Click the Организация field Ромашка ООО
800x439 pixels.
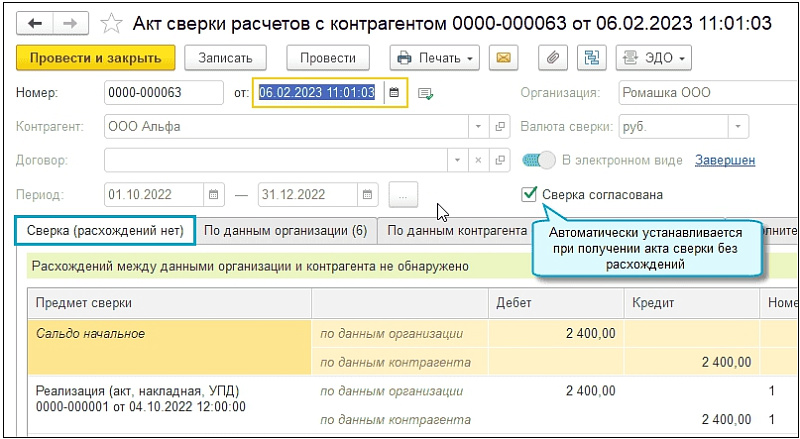click(x=709, y=92)
